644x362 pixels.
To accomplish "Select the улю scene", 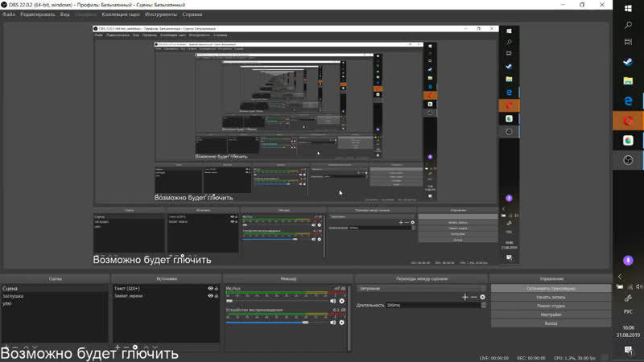I will tap(55, 303).
